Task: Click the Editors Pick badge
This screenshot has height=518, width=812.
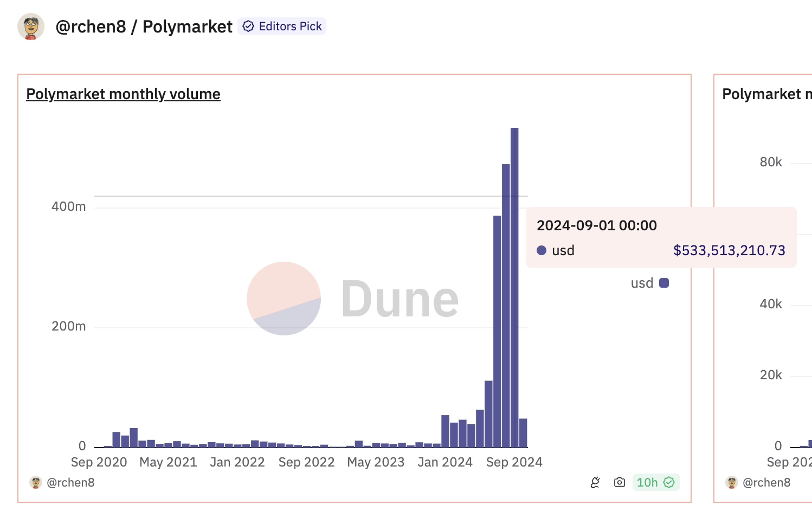Action: (282, 26)
